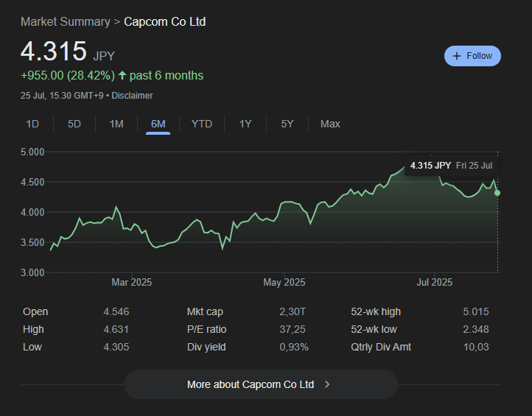The image size is (532, 416).
Task: Select the 6M time range tab
Action: (x=158, y=124)
